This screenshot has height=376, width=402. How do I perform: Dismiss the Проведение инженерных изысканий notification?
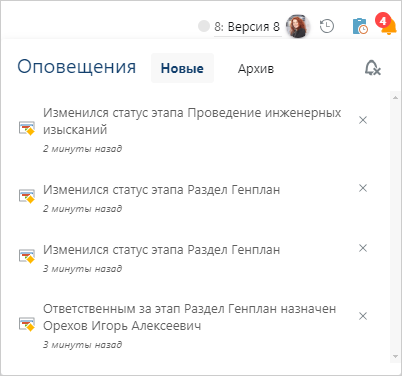[x=363, y=120]
